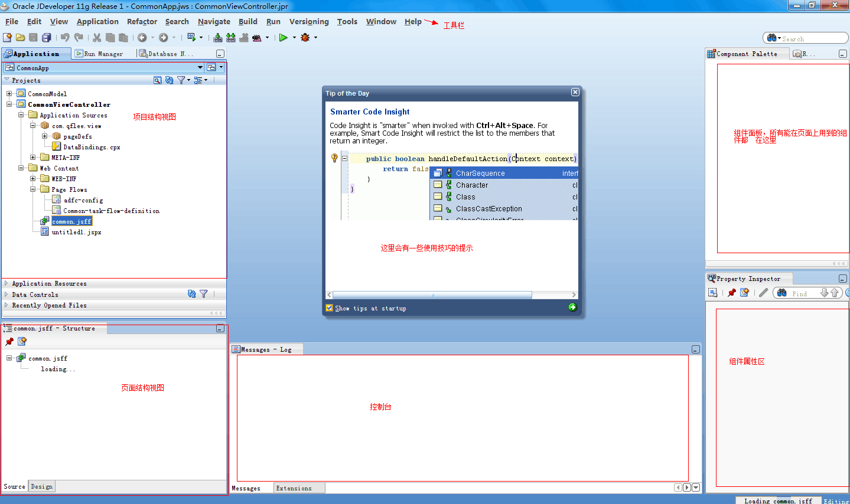Collapse the CommonViewController project node

pos(9,104)
